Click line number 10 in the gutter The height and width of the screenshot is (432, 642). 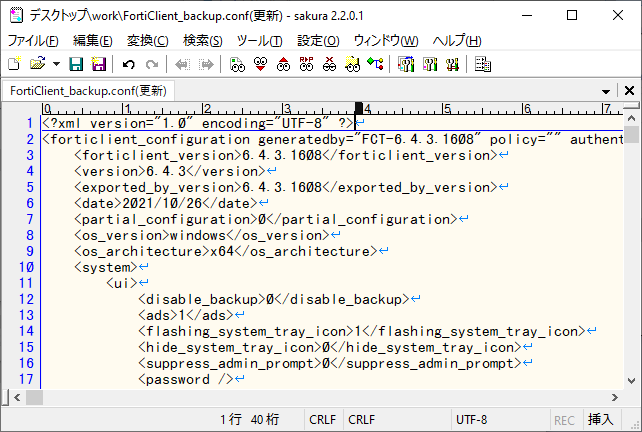coord(26,267)
